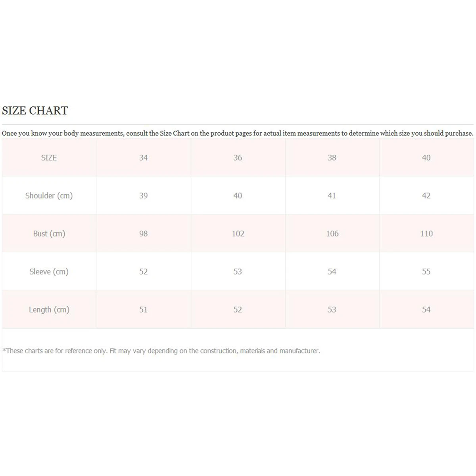Click sleeve value 55 cell
The image size is (476, 476).
click(426, 272)
